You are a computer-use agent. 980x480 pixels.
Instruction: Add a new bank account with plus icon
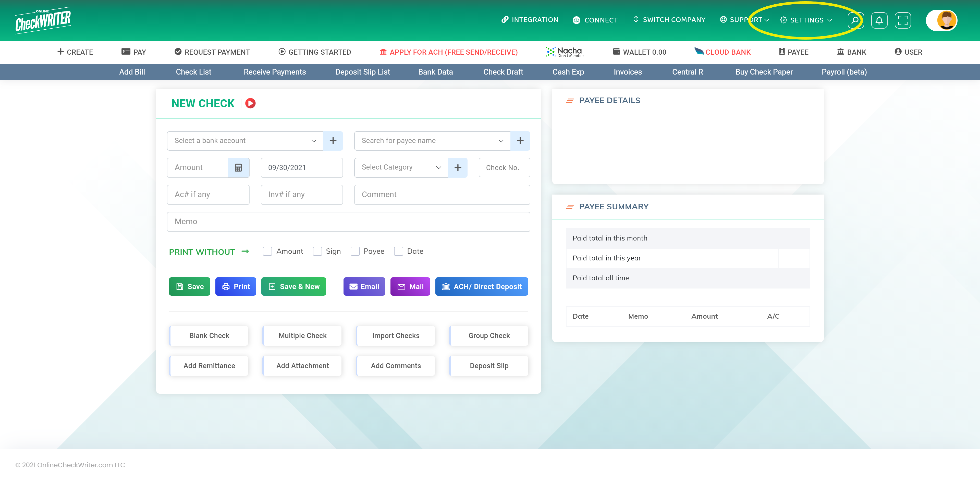333,140
